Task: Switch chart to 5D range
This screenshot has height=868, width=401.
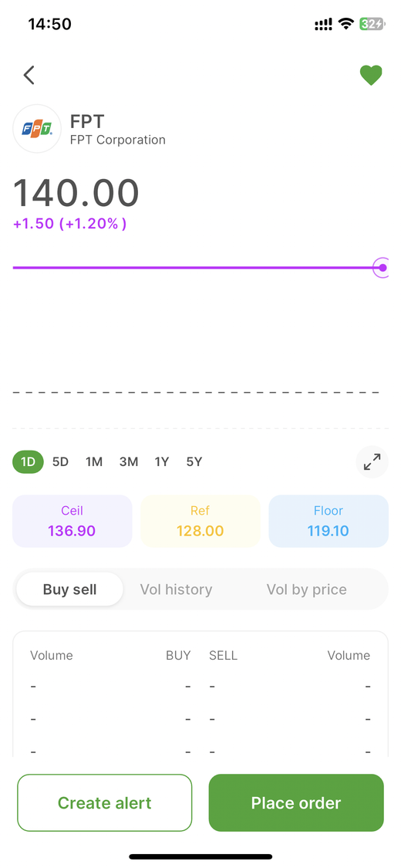Action: pyautogui.click(x=60, y=461)
